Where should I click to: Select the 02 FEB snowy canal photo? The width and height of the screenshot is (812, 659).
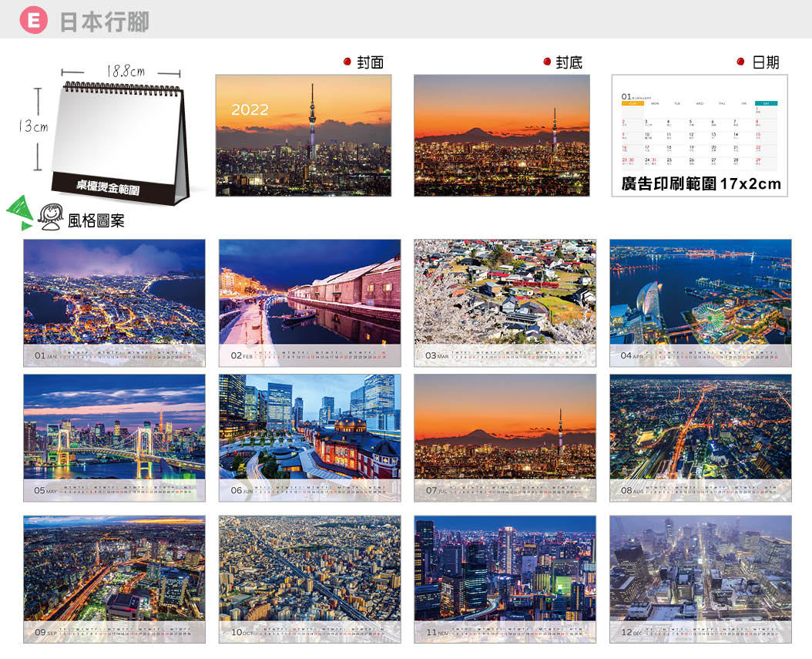(x=310, y=292)
